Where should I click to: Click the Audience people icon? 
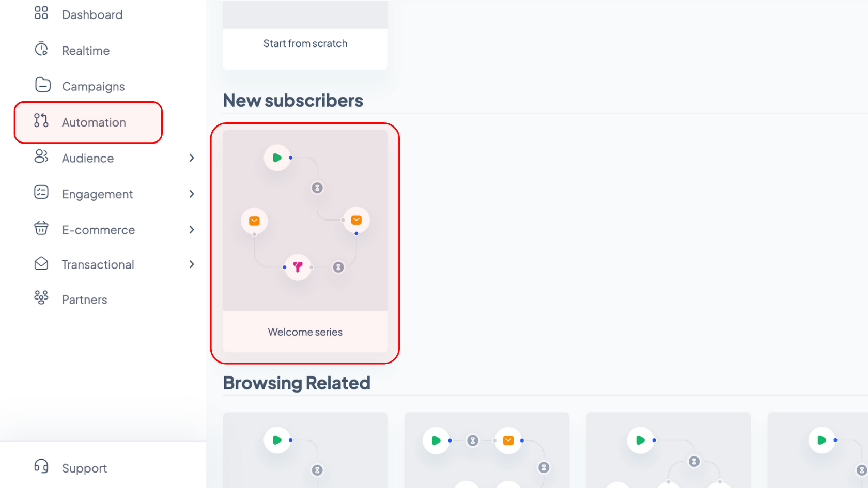[x=41, y=156]
